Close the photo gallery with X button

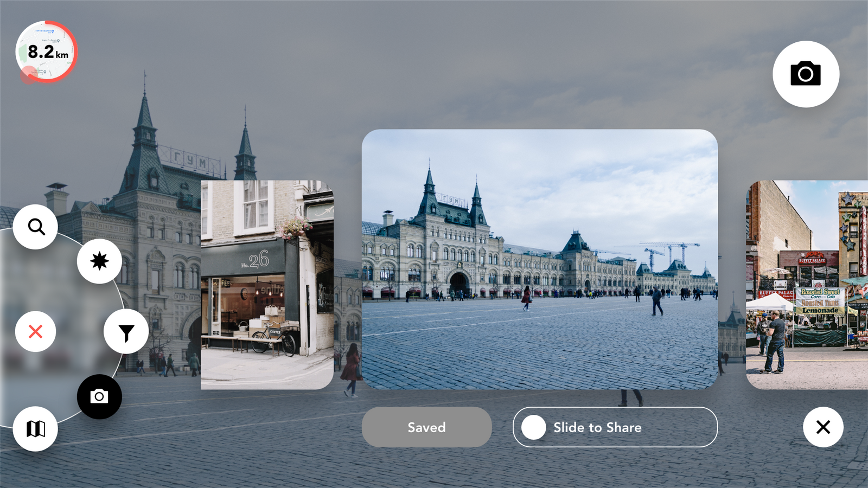click(823, 427)
